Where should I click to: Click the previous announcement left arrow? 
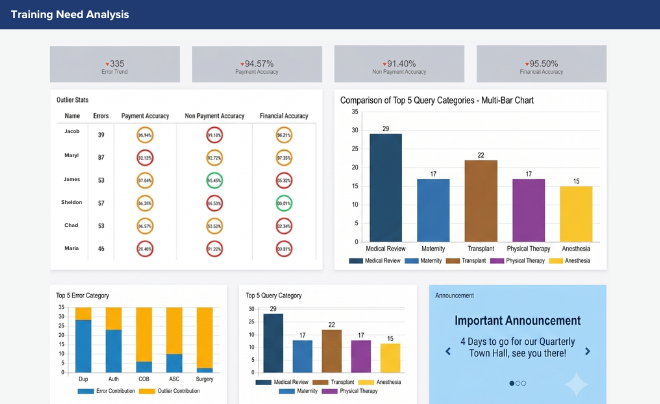(x=448, y=351)
